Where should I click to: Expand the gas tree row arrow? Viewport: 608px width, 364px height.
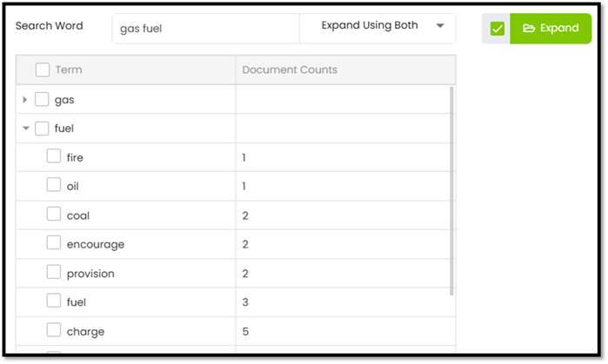(x=25, y=100)
